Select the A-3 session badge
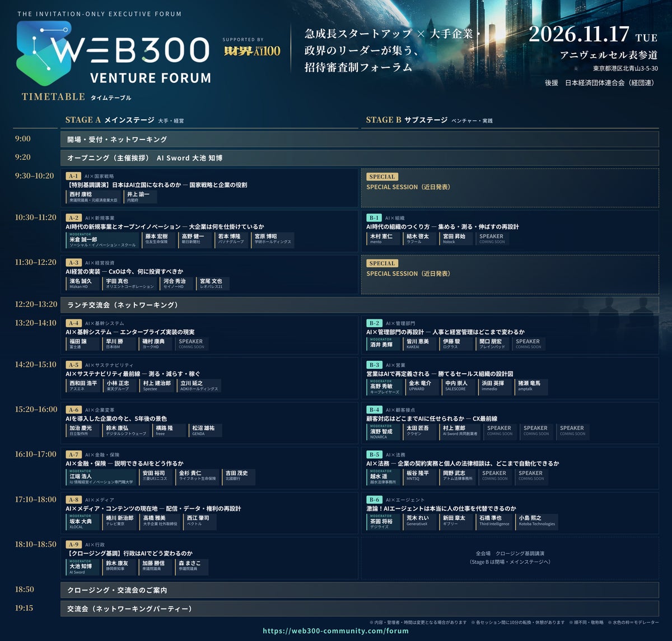The image size is (672, 641). point(73,263)
